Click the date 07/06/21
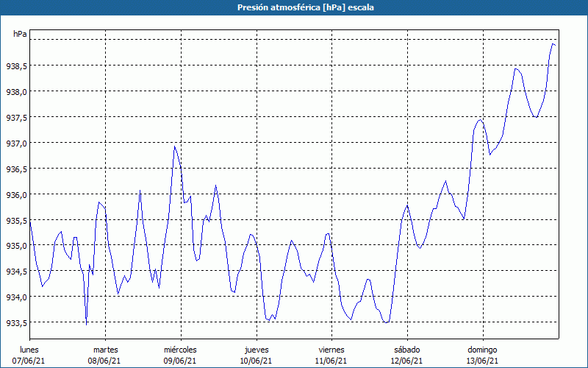This screenshot has width=588, height=368. pyautogui.click(x=29, y=361)
